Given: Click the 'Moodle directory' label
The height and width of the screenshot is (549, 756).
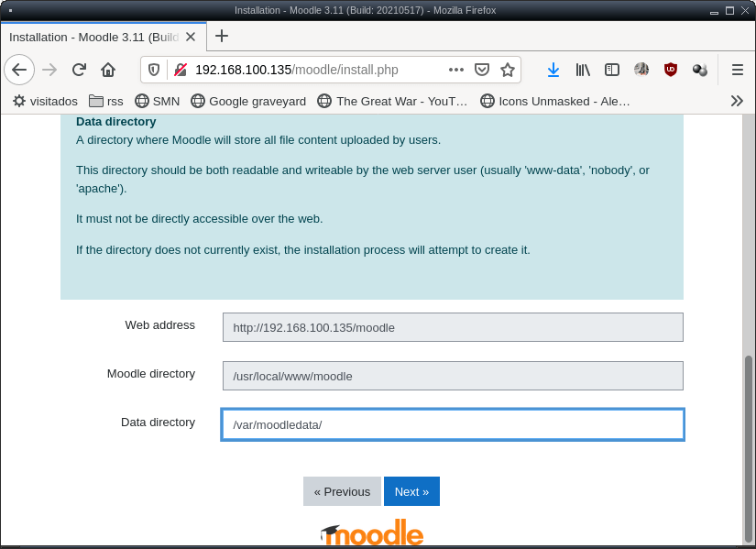Looking at the screenshot, I should (x=151, y=374).
